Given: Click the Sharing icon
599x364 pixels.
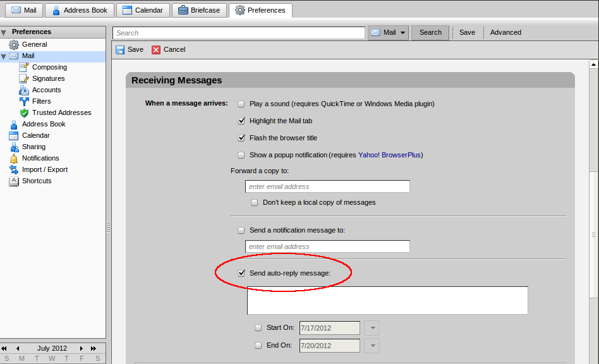Looking at the screenshot, I should point(14,147).
